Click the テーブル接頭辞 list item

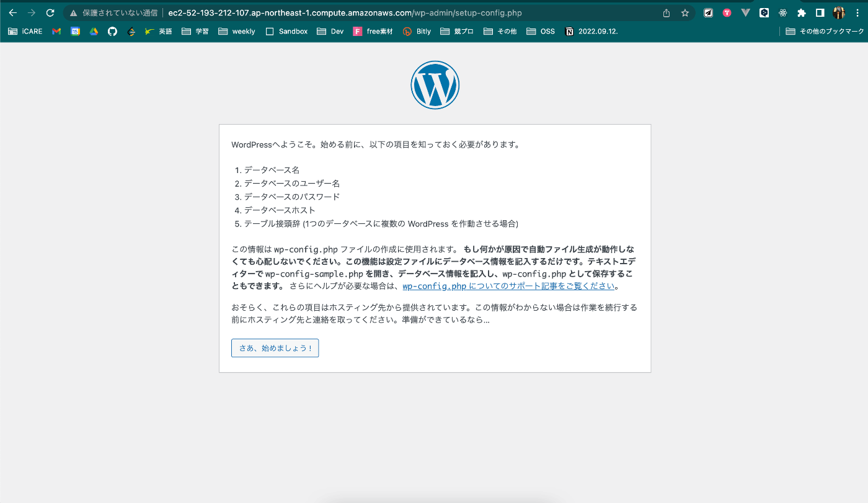[x=381, y=224]
